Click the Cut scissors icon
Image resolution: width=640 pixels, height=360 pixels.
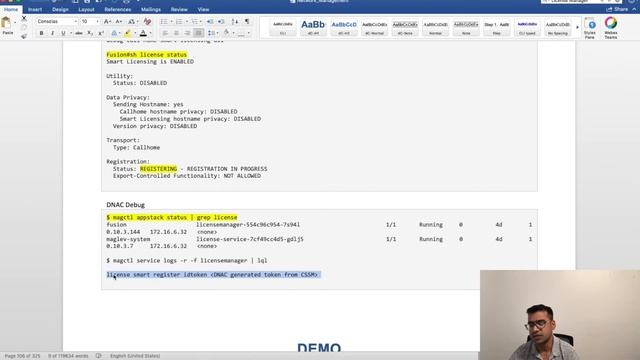[24, 18]
